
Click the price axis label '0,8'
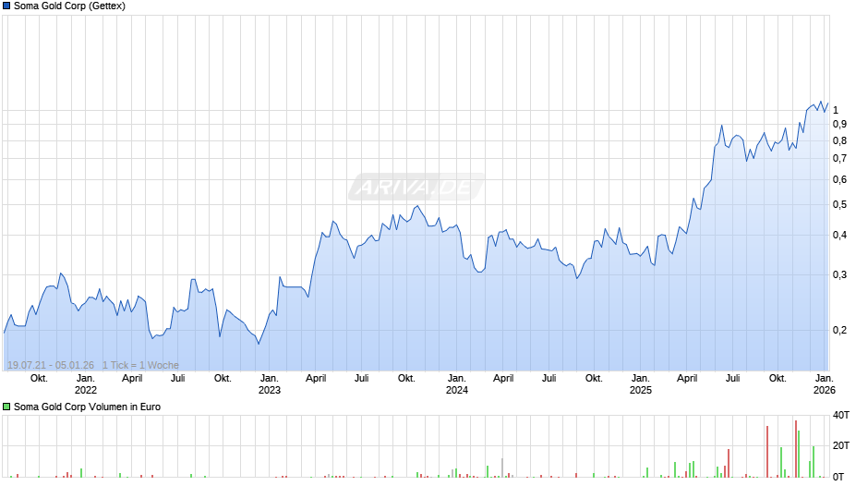point(839,140)
